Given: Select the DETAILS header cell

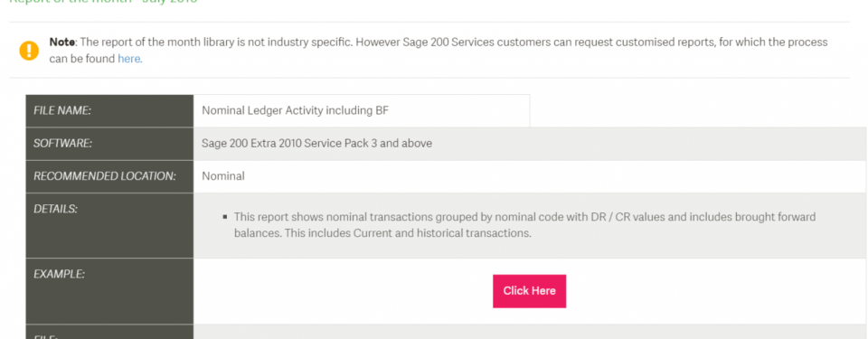Looking at the screenshot, I should coord(109,225).
